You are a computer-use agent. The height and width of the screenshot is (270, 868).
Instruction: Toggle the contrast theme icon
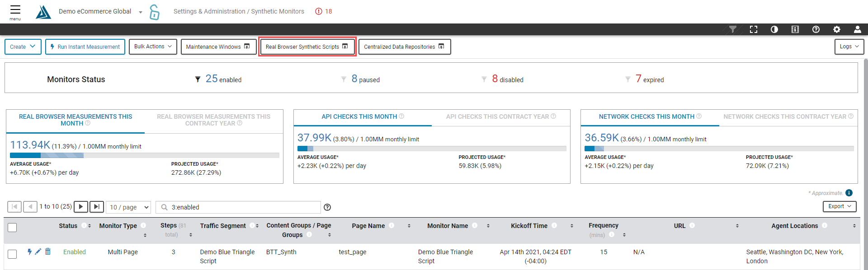tap(774, 29)
